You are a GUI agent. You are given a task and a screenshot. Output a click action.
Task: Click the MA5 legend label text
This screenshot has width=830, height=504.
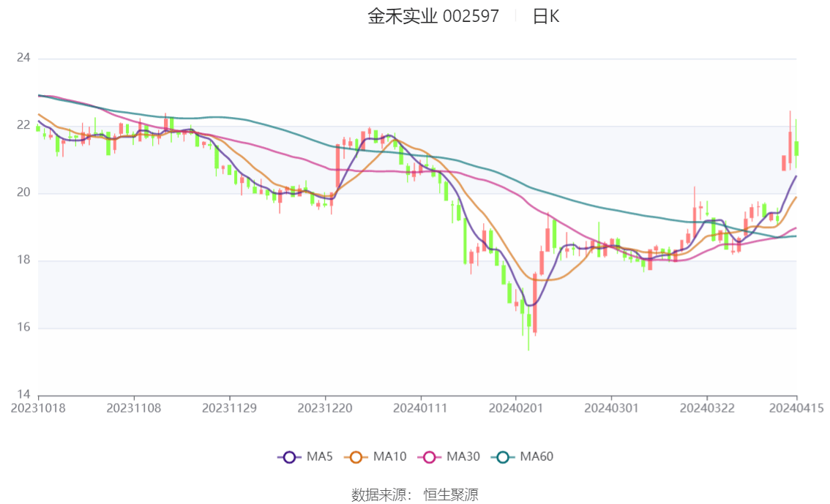pos(320,457)
